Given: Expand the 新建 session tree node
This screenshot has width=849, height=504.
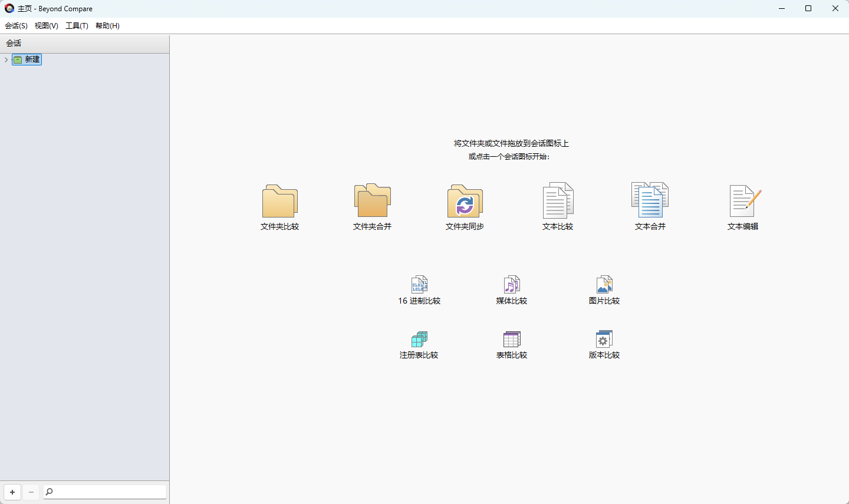Looking at the screenshot, I should coord(6,60).
